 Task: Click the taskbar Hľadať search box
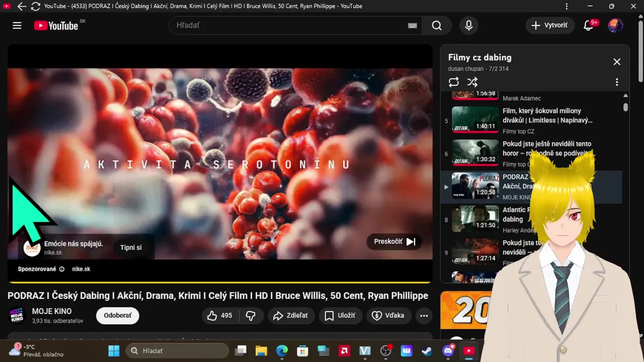click(176, 350)
